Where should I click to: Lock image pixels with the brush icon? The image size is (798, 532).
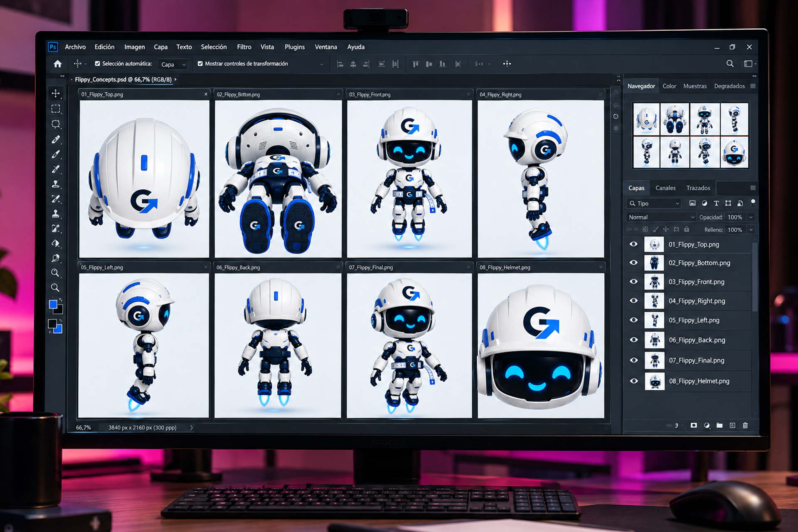point(655,229)
